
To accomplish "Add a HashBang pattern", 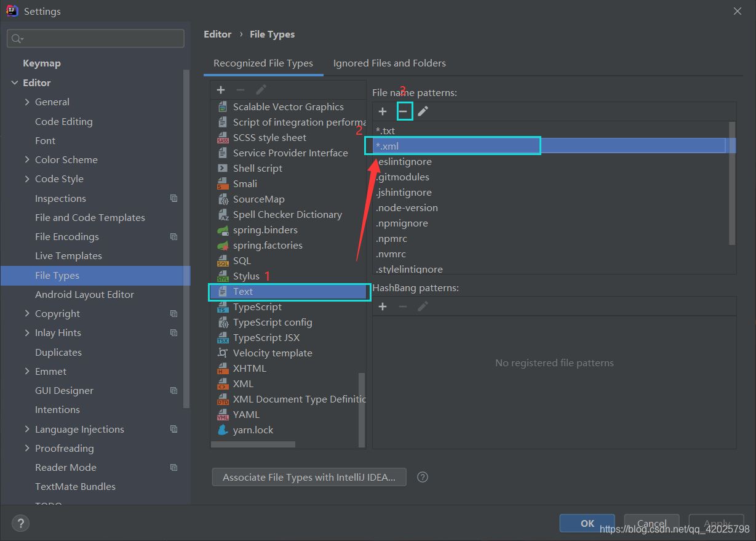I will 383,307.
